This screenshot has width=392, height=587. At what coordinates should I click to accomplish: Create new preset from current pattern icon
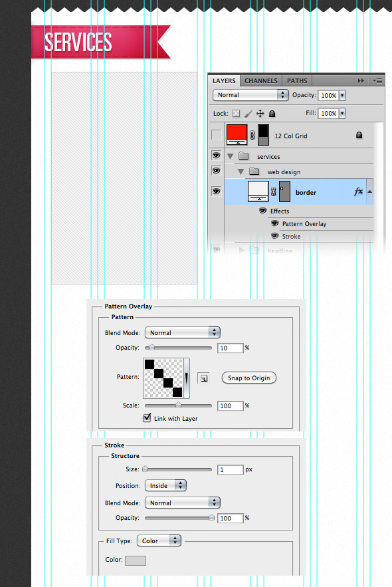tap(203, 378)
